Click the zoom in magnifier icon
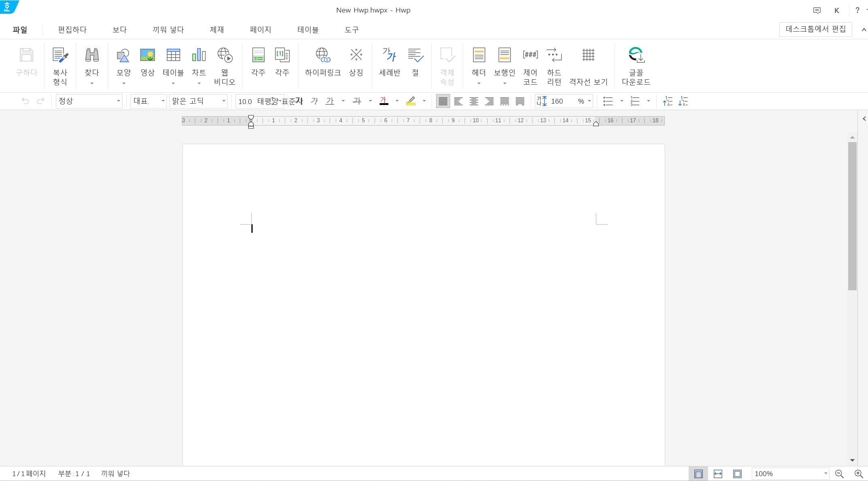Image resolution: width=868 pixels, height=481 pixels. 859,474
